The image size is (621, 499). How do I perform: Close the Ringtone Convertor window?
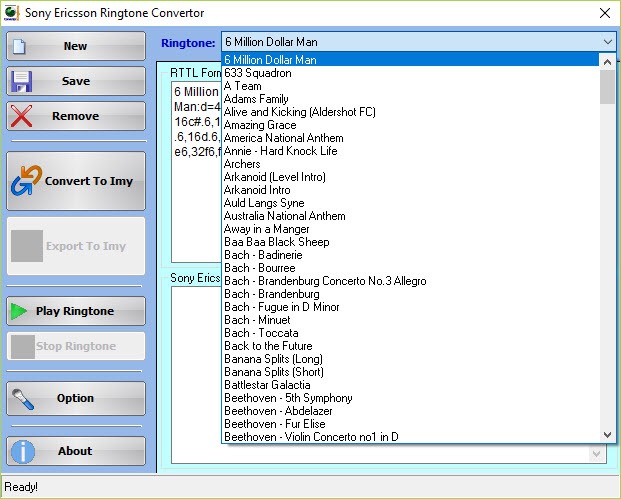605,13
